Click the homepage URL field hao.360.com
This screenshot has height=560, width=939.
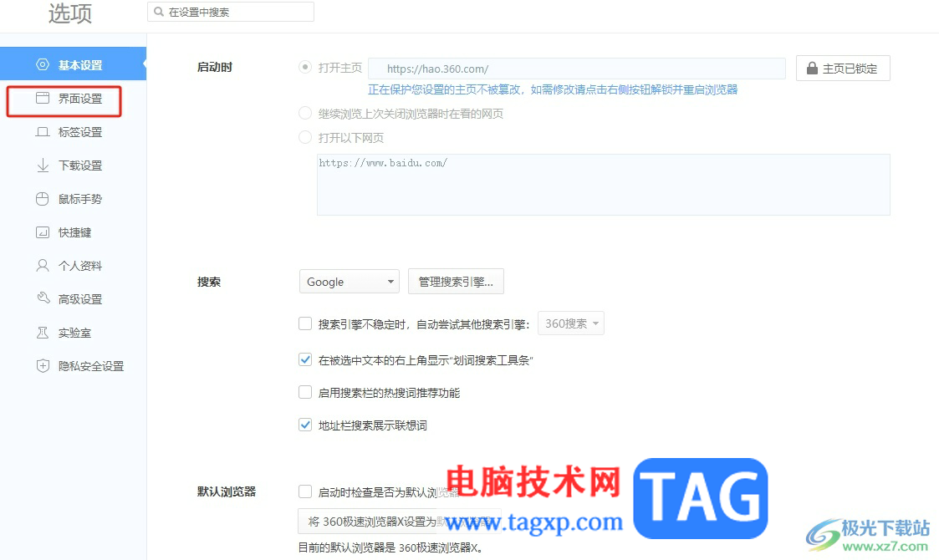(x=577, y=69)
